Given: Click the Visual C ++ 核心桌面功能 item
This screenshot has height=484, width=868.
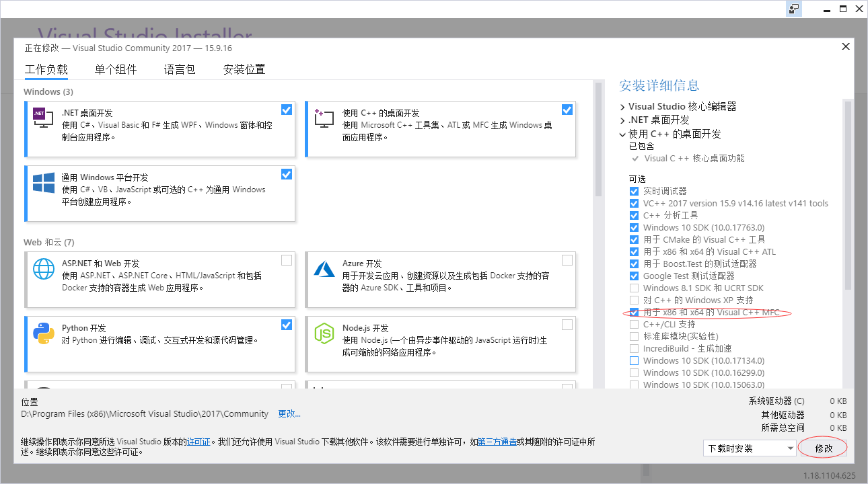Looking at the screenshot, I should point(694,159).
